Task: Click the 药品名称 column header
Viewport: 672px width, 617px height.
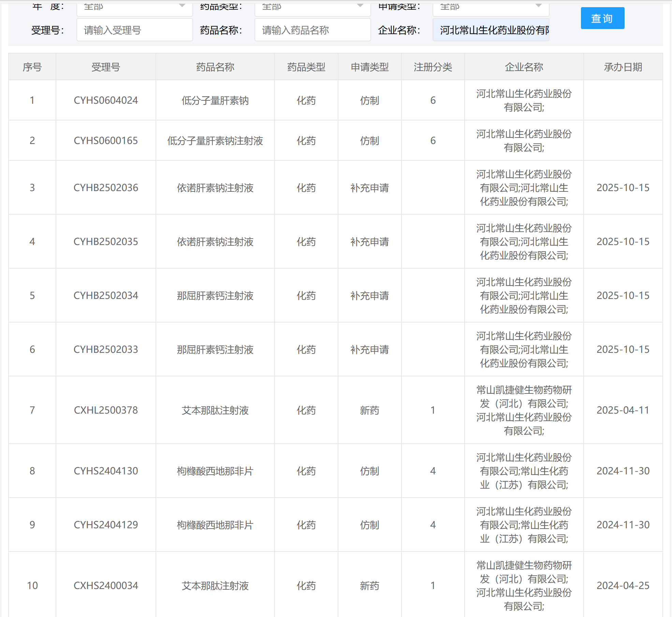Action: (x=215, y=67)
